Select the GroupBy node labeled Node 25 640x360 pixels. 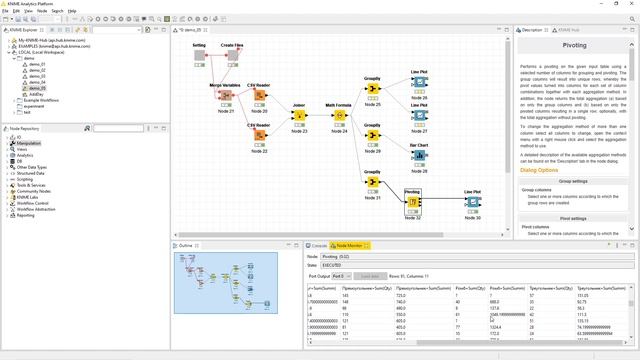click(373, 89)
